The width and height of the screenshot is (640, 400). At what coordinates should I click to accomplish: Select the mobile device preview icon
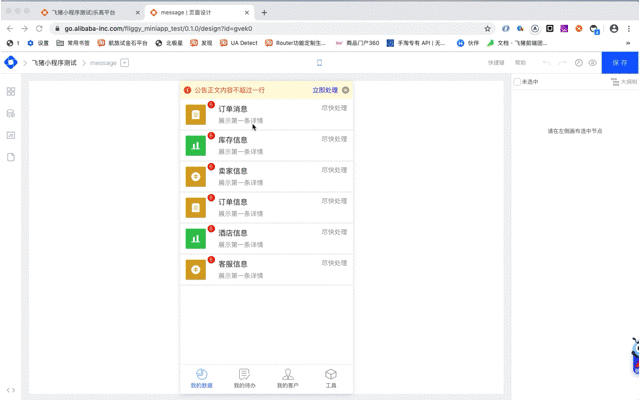coord(319,62)
